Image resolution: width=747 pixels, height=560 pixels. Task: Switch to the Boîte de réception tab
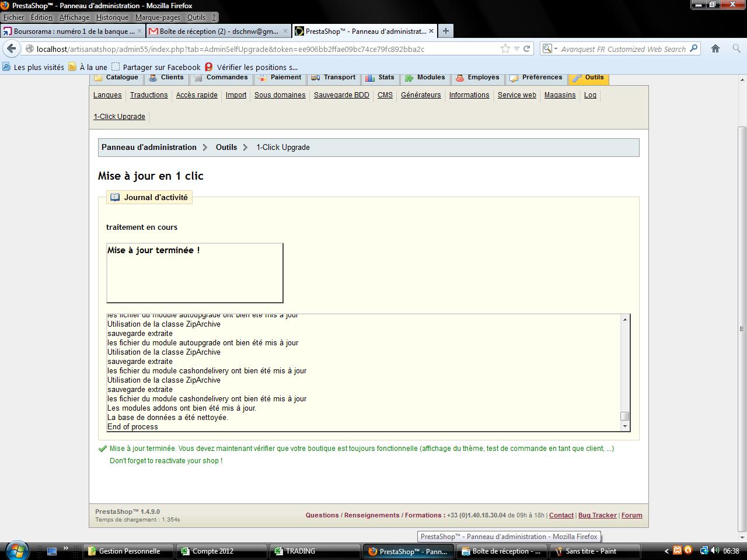(218, 31)
